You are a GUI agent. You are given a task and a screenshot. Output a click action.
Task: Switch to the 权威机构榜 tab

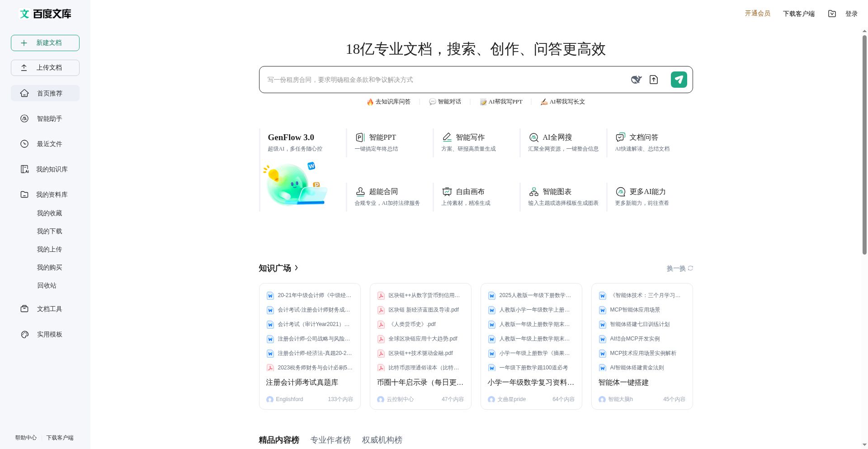(x=382, y=440)
